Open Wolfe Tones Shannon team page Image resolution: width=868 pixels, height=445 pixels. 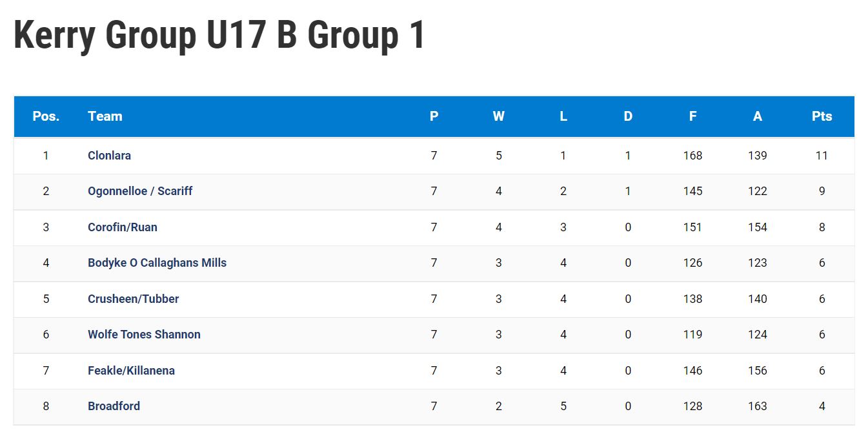click(144, 335)
